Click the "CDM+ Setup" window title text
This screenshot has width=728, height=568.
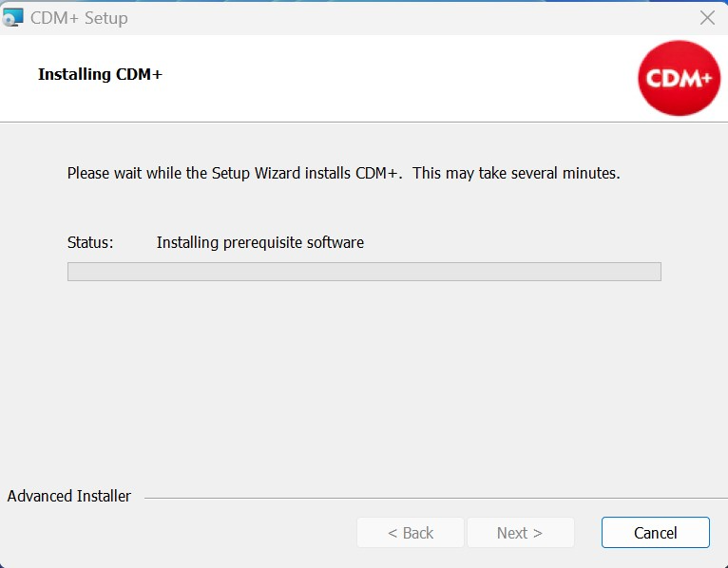tap(79, 18)
